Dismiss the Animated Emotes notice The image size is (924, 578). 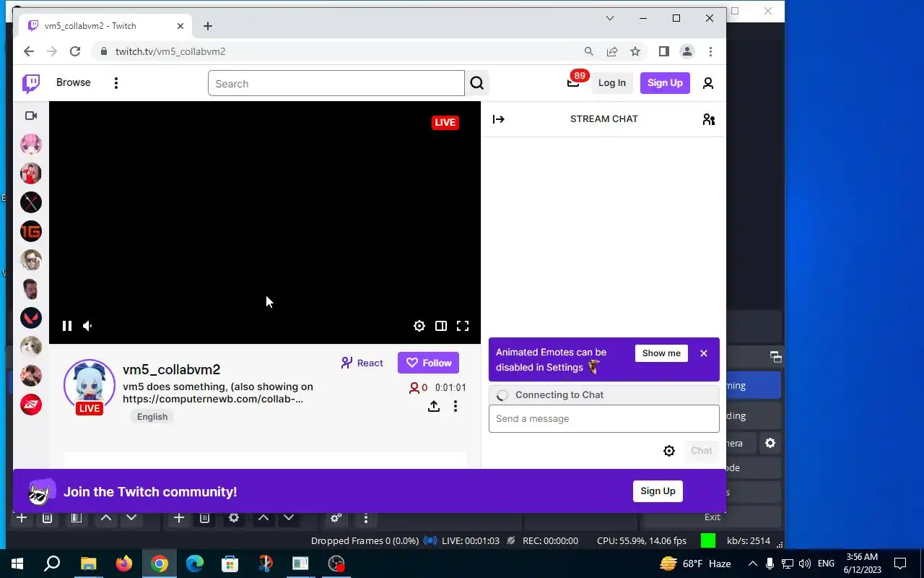tap(704, 353)
